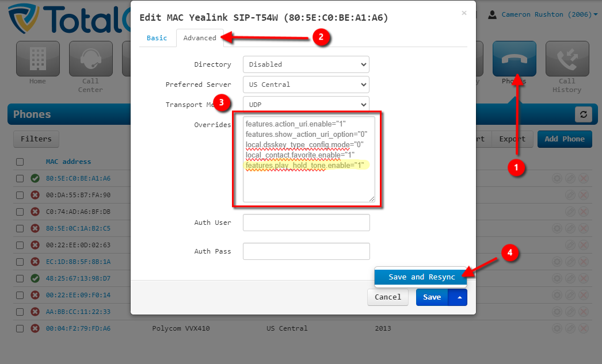The width and height of the screenshot is (602, 364).
Task: Open the Preferred Server dropdown
Action: (306, 85)
